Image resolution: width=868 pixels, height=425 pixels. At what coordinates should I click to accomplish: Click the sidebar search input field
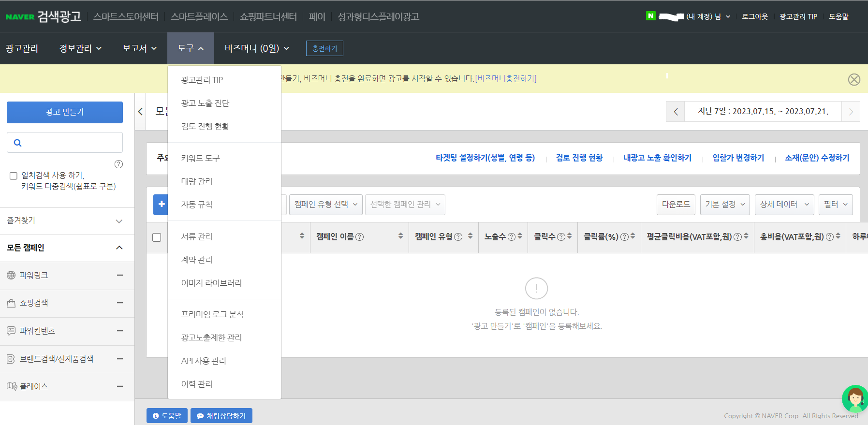pyautogui.click(x=65, y=143)
